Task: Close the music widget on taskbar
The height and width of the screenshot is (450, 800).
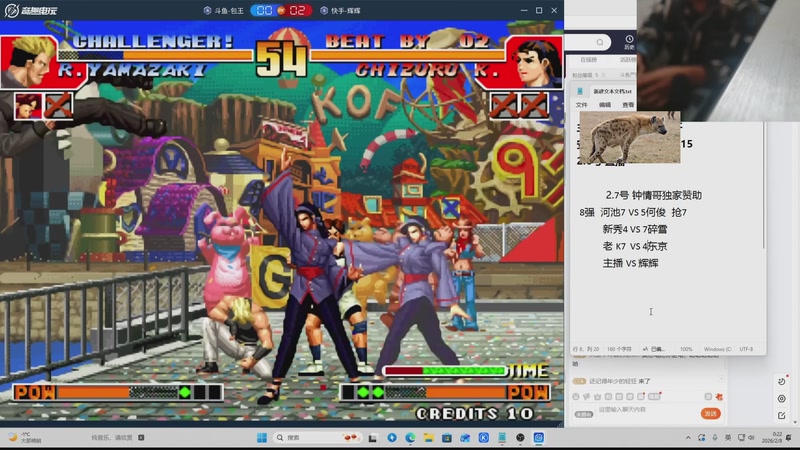Action: pyautogui.click(x=141, y=437)
